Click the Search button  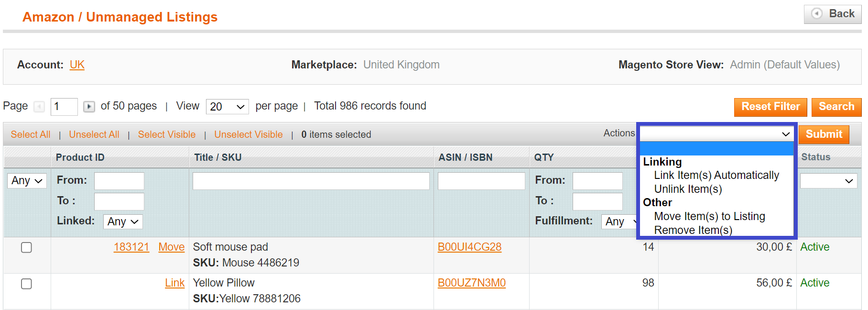click(x=836, y=107)
